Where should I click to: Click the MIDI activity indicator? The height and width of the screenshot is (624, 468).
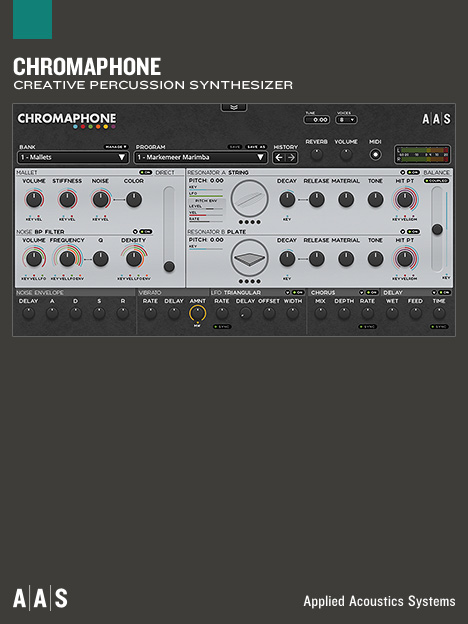click(x=375, y=155)
